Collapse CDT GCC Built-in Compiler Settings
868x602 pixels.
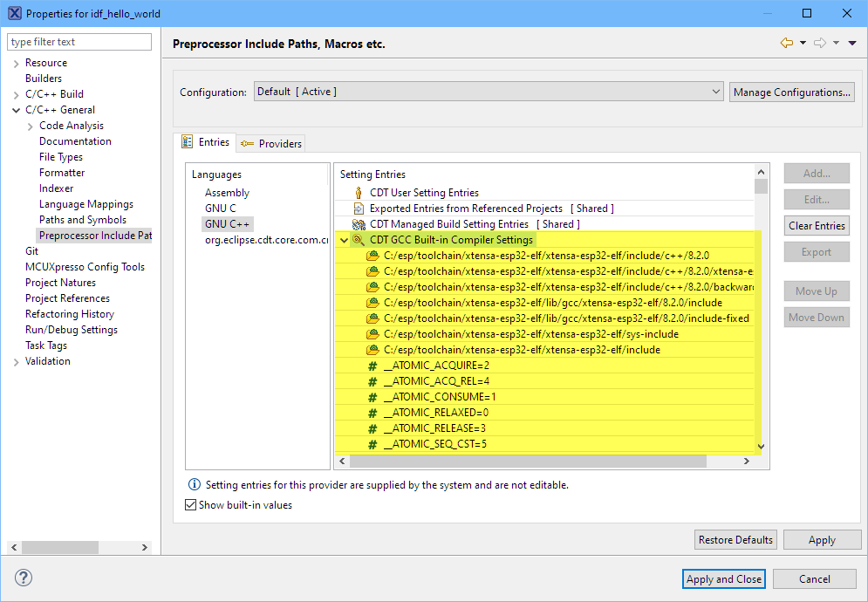coord(344,240)
